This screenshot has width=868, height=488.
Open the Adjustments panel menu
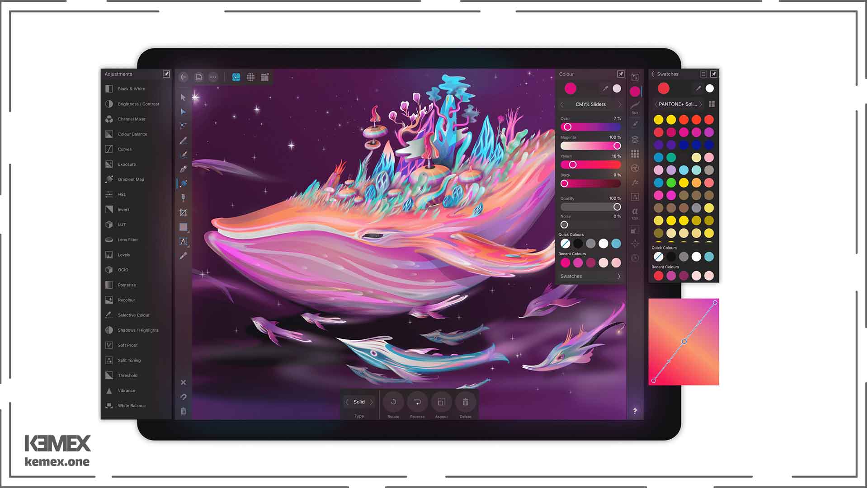166,74
